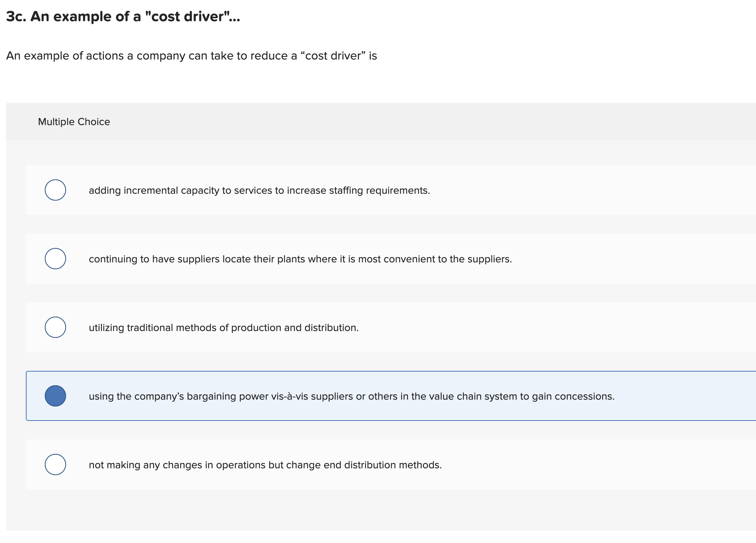The image size is (756, 543).
Task: Click the answer about changing distribution methods only
Action: click(x=265, y=465)
